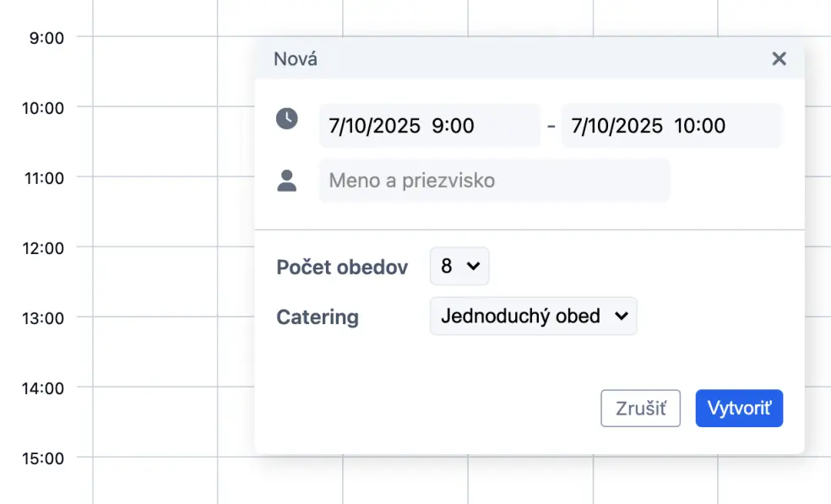831x504 pixels.
Task: Click the Meno a priezvisko input field
Action: 494,180
